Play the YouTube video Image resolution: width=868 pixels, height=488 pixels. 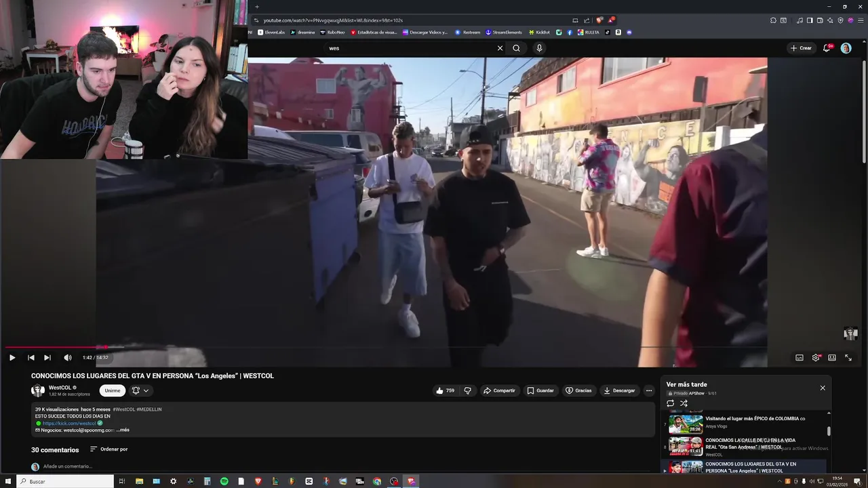point(12,358)
